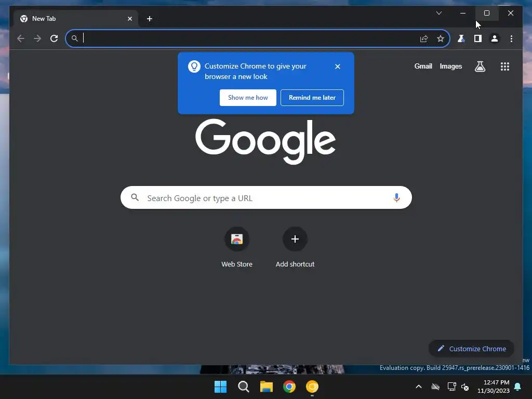
Task: Open Search Labs flask on Google page
Action: pos(480,66)
